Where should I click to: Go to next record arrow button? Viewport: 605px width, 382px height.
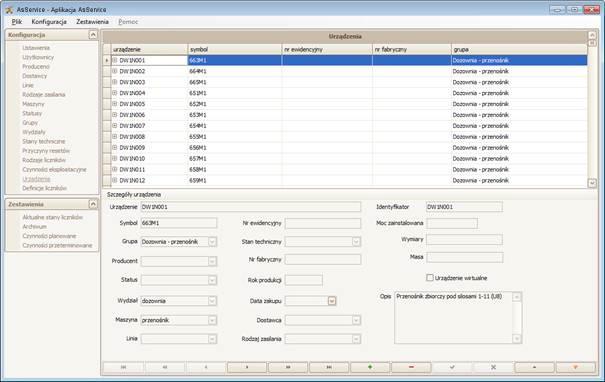coord(247,367)
